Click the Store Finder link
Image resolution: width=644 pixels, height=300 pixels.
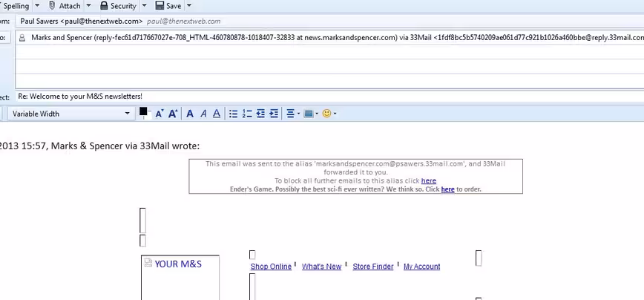(373, 267)
